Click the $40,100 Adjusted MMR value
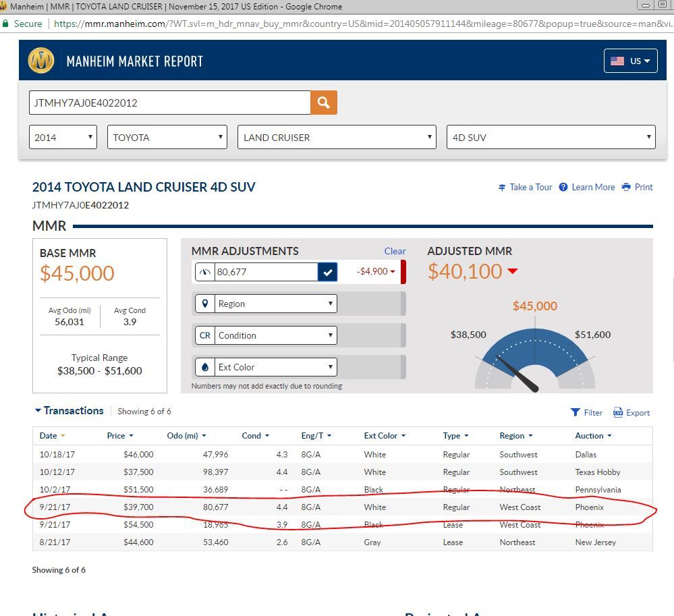This screenshot has height=616, width=674. click(465, 271)
